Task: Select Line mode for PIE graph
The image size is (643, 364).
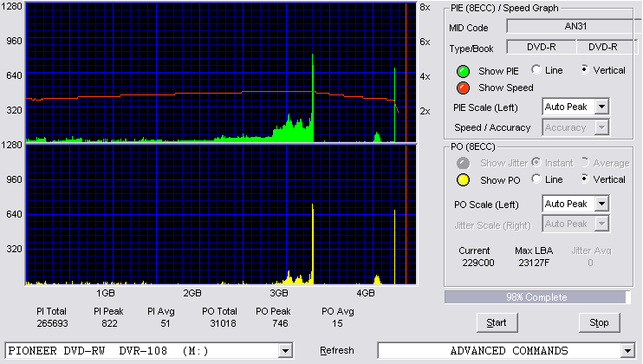Action: coord(536,69)
